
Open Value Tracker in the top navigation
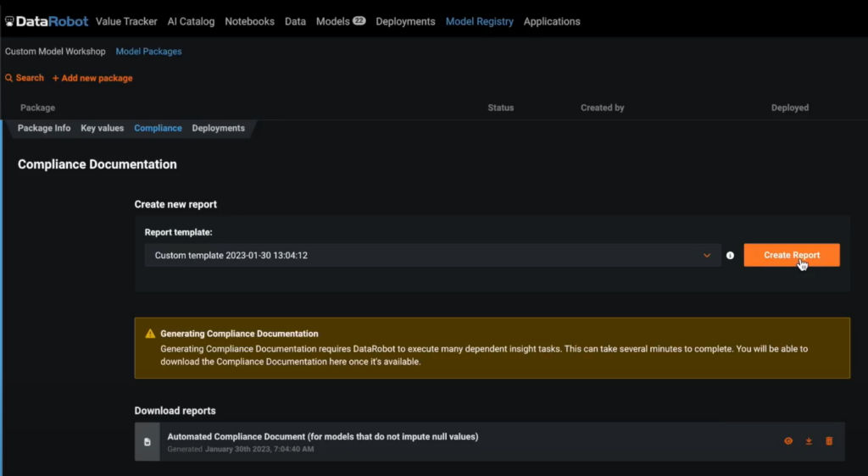click(126, 21)
